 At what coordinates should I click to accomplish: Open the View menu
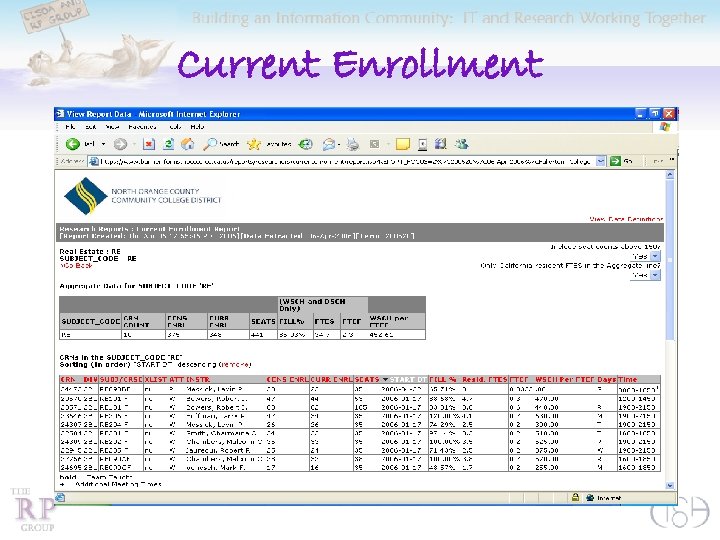(x=112, y=127)
